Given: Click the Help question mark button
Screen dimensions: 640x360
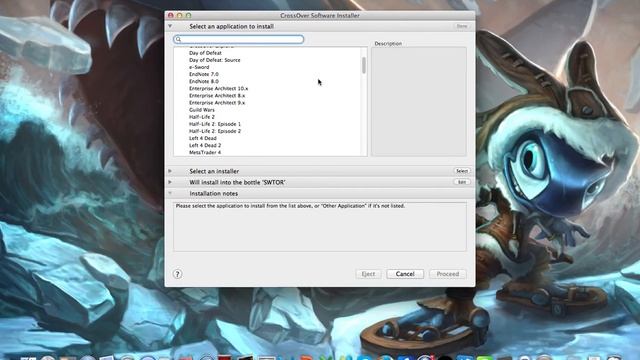Looking at the screenshot, I should point(178,274).
